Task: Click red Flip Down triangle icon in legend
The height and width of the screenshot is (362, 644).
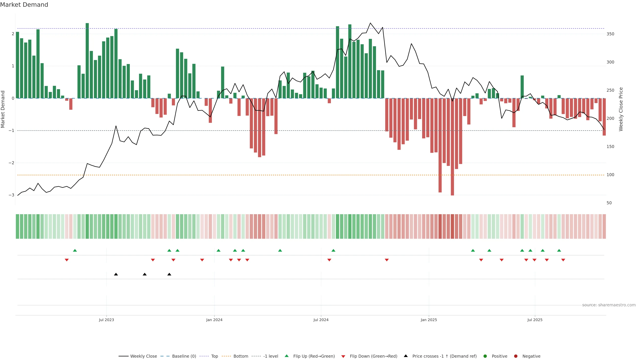Action: pos(343,356)
